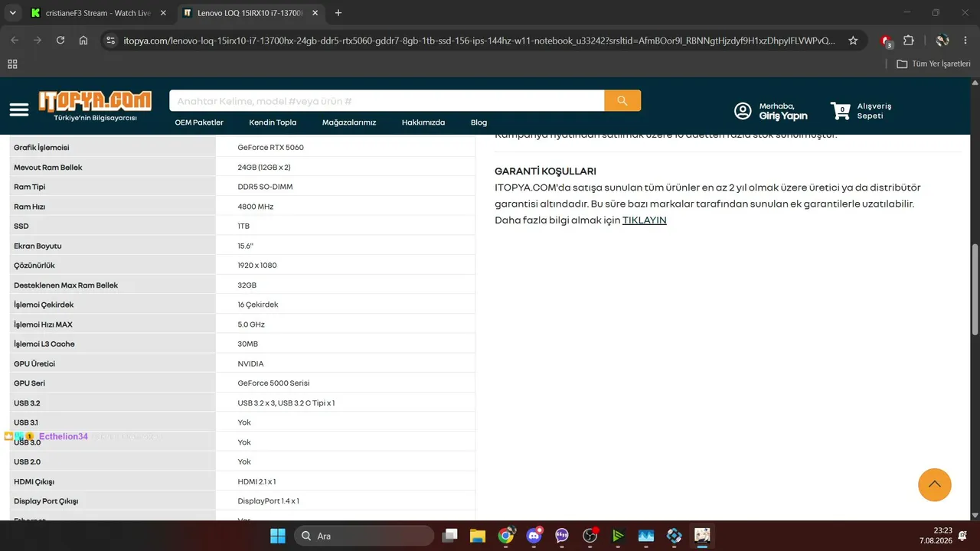Select the 16 Çekirdek value
This screenshot has width=980, height=551.
coord(258,305)
